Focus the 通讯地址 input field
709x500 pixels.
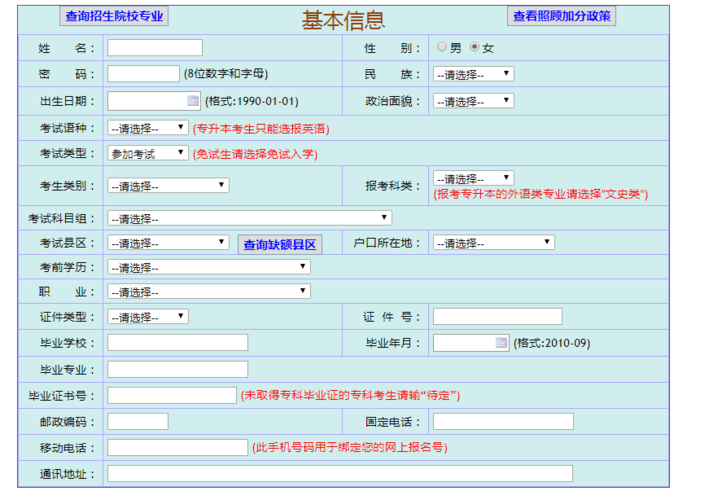[340, 474]
